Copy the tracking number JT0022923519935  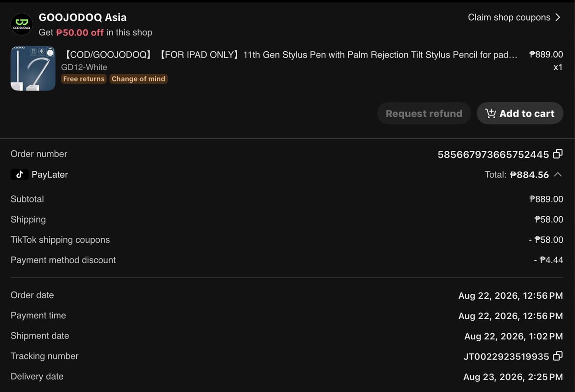click(558, 356)
